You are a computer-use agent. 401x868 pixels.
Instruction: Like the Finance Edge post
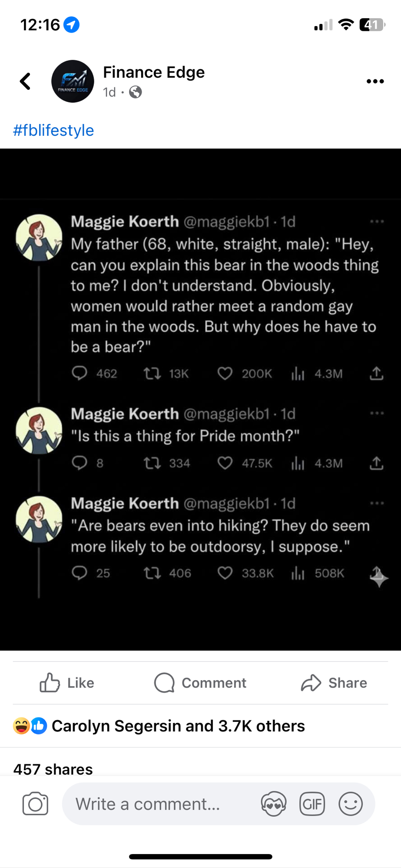[67, 683]
